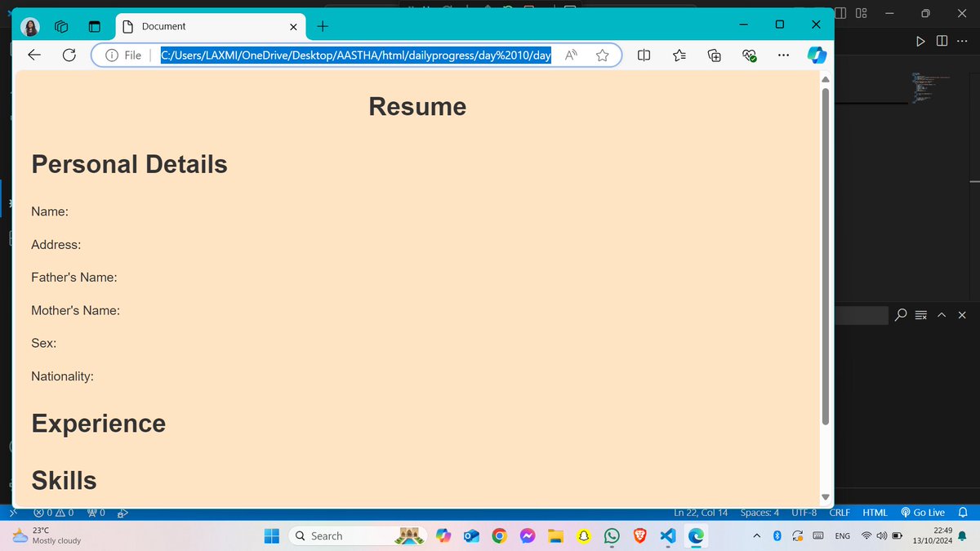Open VS Code notifications bell
Screen dimensions: 980x551
click(x=962, y=513)
